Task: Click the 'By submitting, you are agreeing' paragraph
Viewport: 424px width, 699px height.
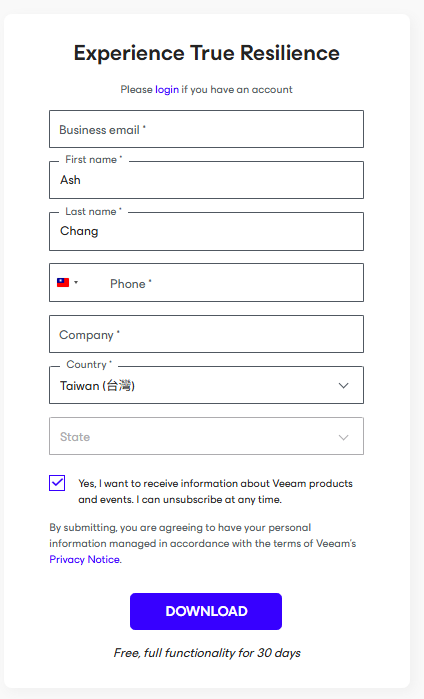Action: click(x=203, y=543)
